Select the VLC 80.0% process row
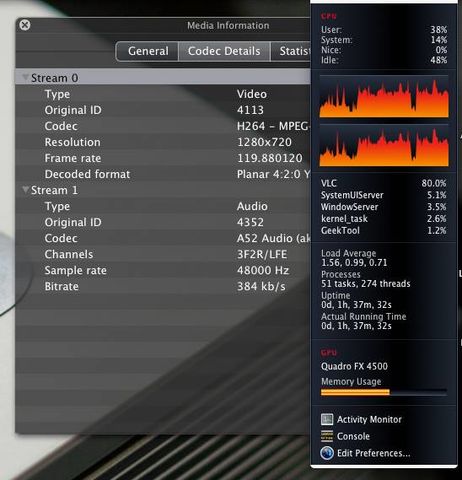 383,183
